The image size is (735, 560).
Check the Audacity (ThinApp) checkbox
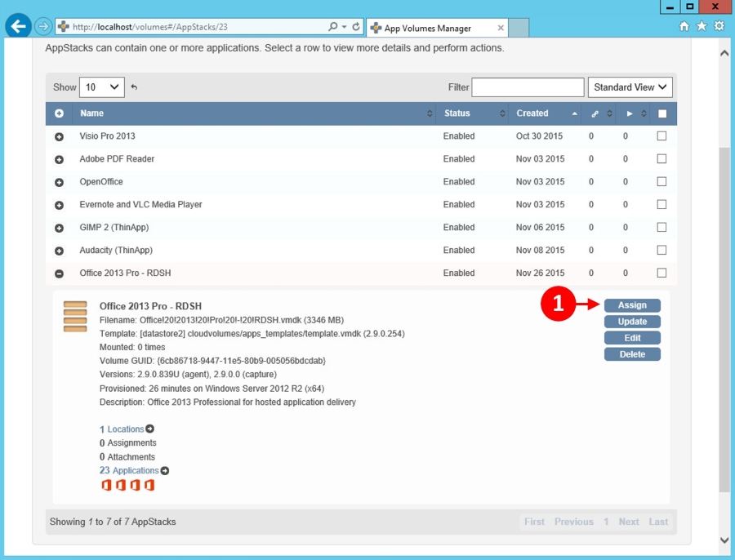(661, 250)
